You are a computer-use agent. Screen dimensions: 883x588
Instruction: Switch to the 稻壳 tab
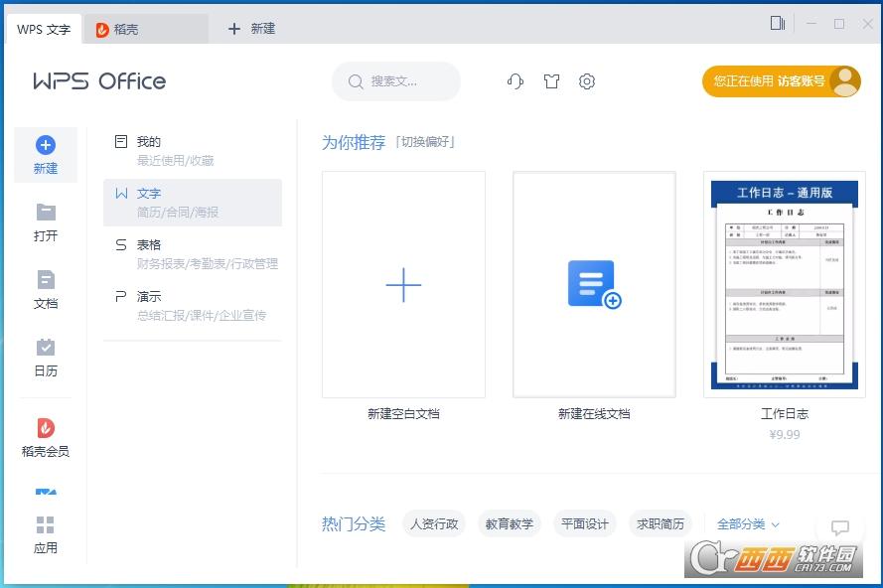(x=146, y=29)
